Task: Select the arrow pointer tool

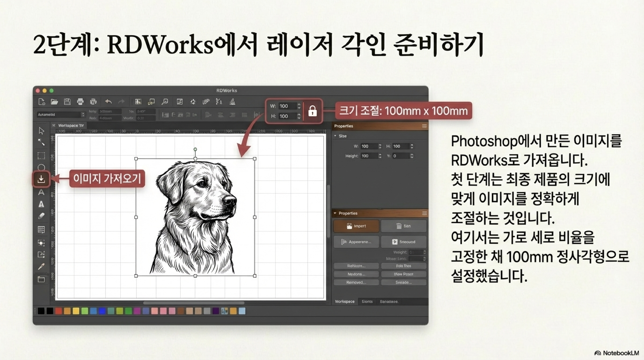Action: point(41,131)
